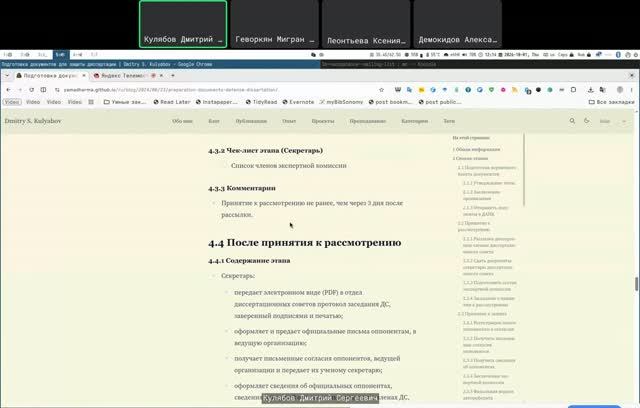Select Демокидов Александр participant tile
The height and width of the screenshot is (408, 640).
[458, 24]
